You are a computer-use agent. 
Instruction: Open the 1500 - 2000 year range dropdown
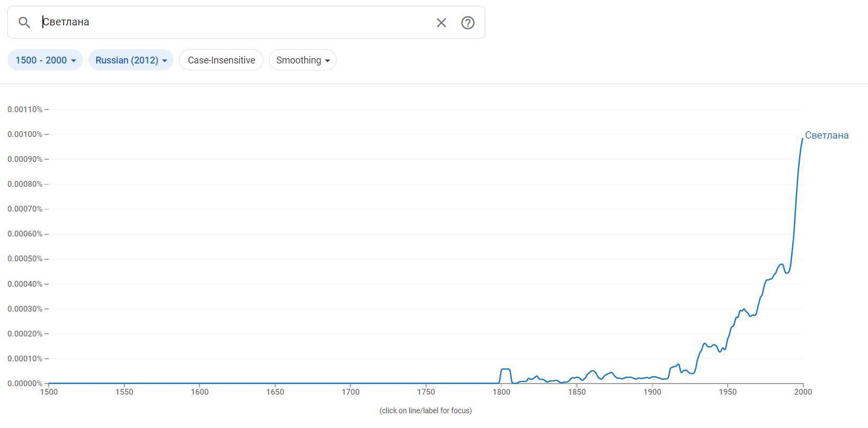[x=45, y=60]
